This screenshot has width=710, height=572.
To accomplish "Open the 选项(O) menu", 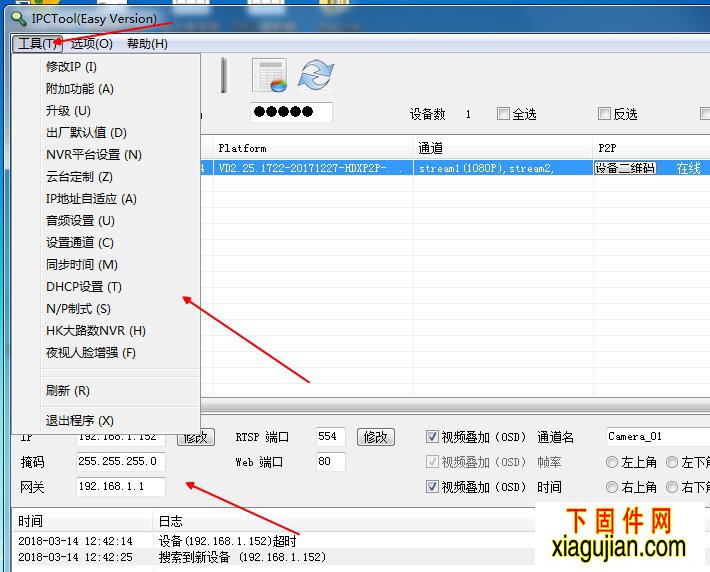I will [x=91, y=43].
